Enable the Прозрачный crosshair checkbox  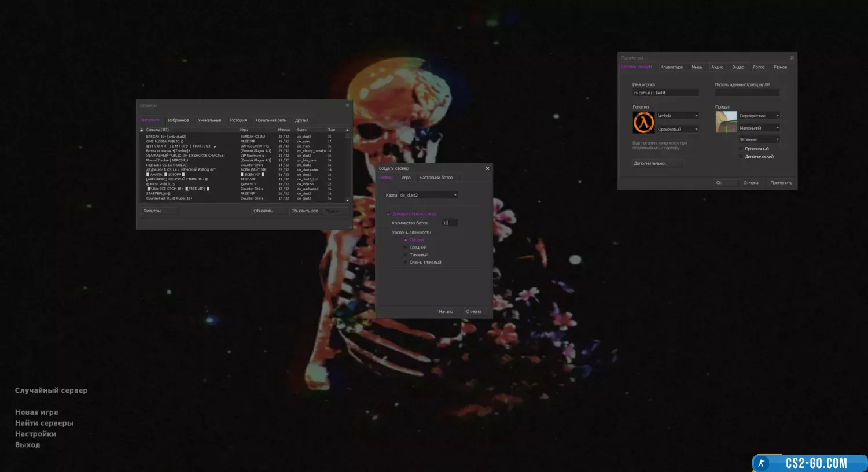pos(741,149)
